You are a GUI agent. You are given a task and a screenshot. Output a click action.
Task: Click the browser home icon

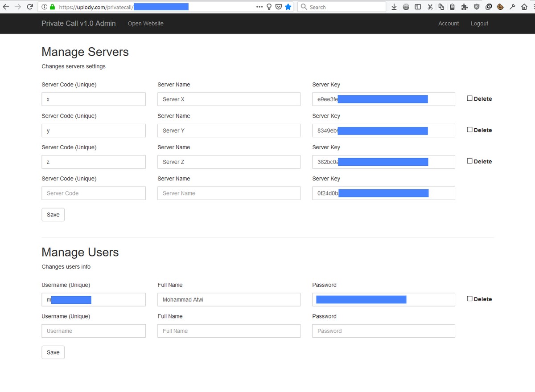click(x=524, y=7)
